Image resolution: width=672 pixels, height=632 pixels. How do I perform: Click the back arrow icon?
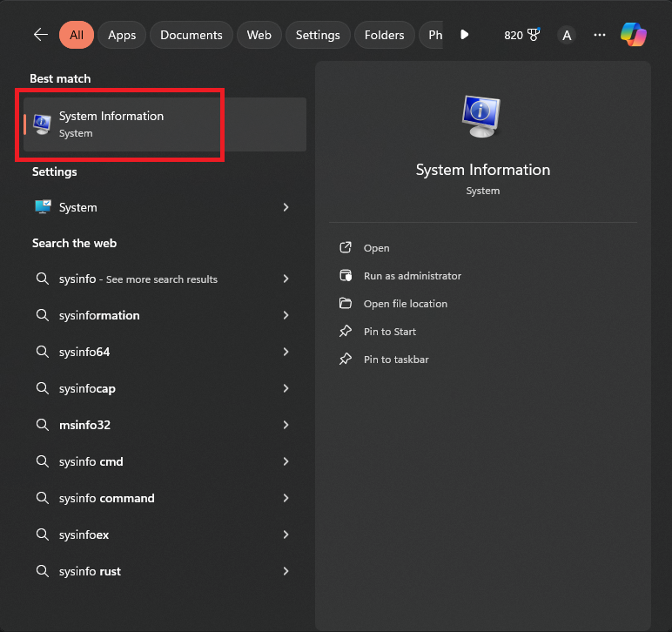(x=40, y=35)
